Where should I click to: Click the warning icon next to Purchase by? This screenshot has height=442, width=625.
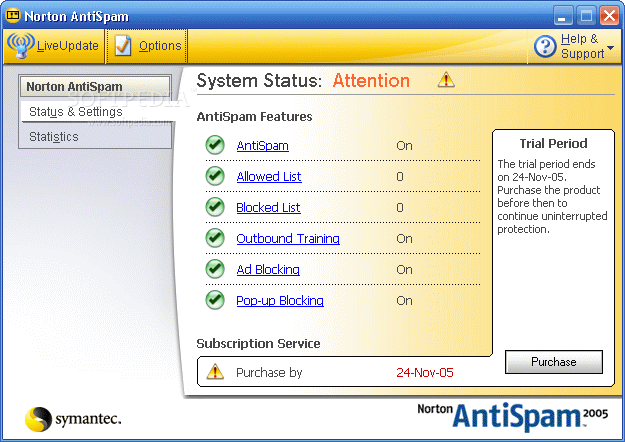pos(215,371)
